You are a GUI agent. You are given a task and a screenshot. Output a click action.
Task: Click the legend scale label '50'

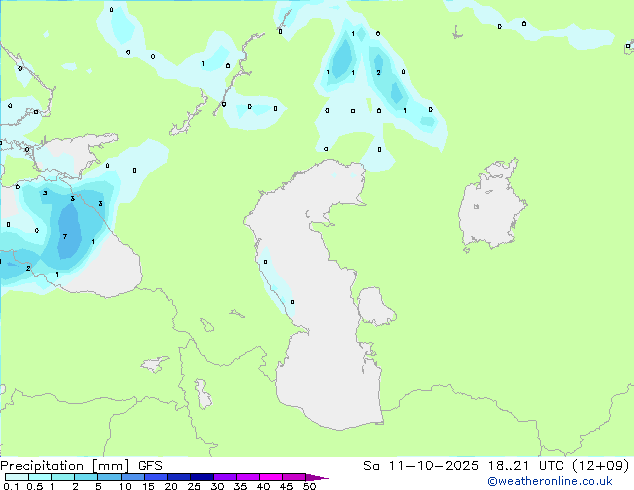click(309, 486)
